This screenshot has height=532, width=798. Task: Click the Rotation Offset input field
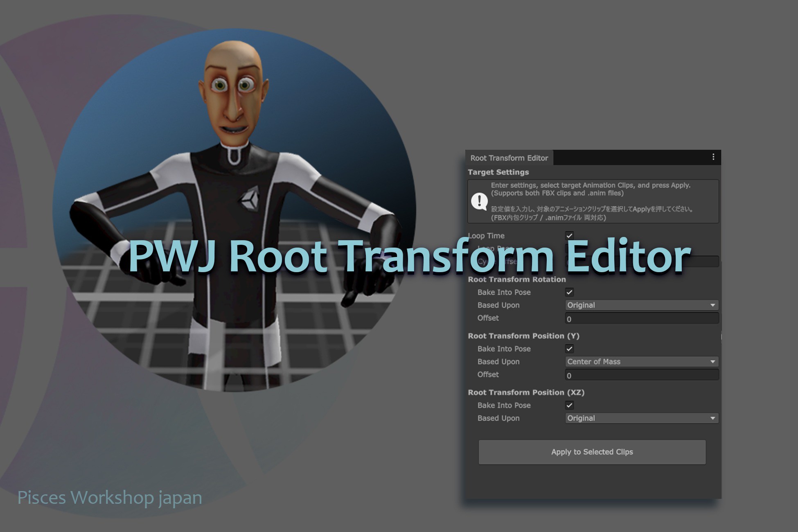point(641,319)
